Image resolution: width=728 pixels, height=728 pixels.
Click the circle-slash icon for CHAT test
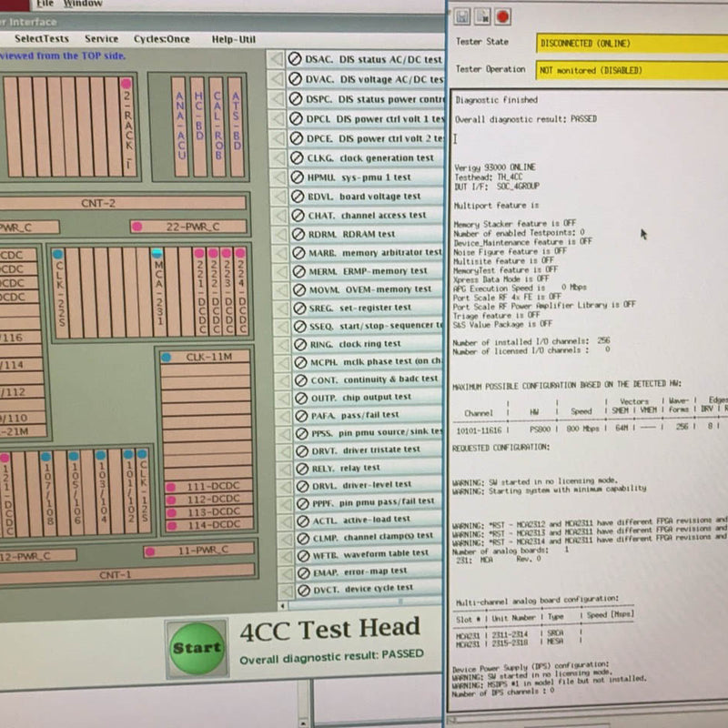[298, 216]
